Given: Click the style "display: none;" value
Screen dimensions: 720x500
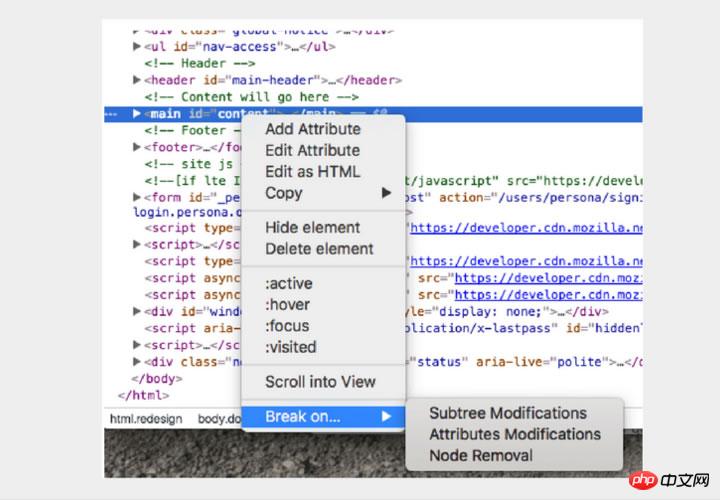Looking at the screenshot, I should pos(490,312).
